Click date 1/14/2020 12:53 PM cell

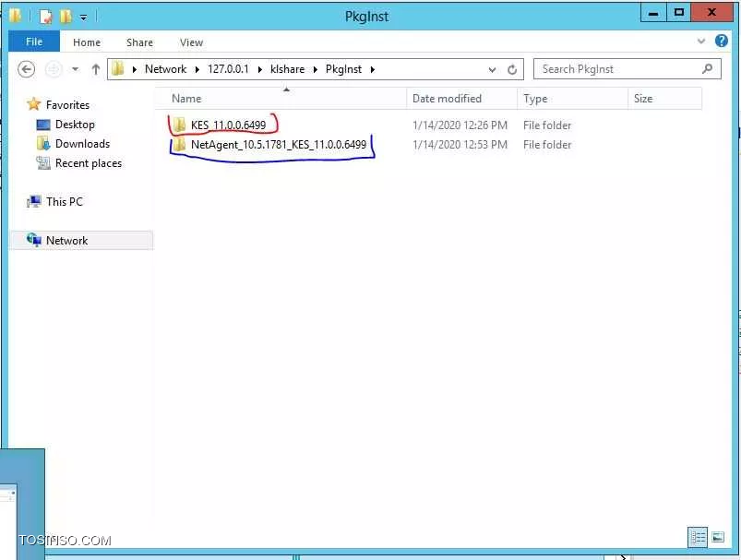click(x=460, y=145)
